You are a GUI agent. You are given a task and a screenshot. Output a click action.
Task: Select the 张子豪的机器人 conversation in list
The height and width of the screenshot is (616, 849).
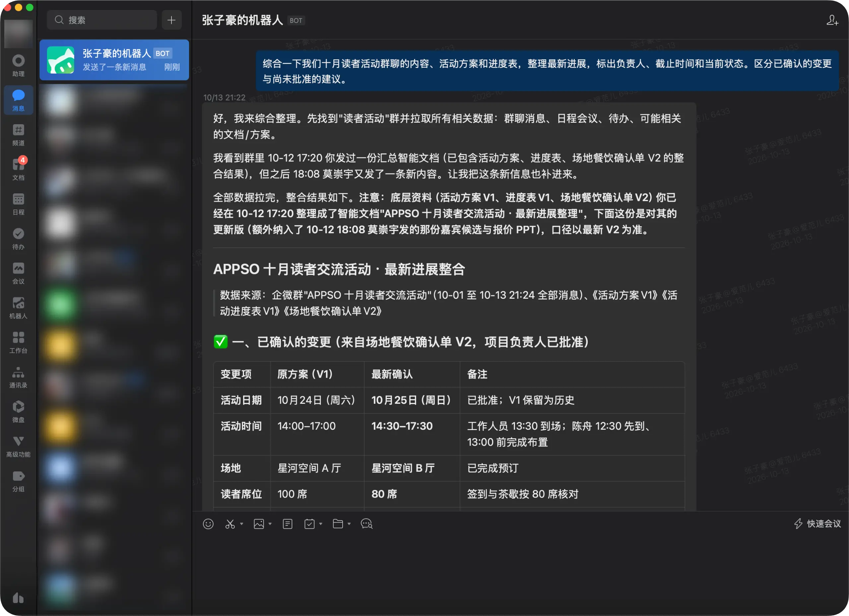114,60
